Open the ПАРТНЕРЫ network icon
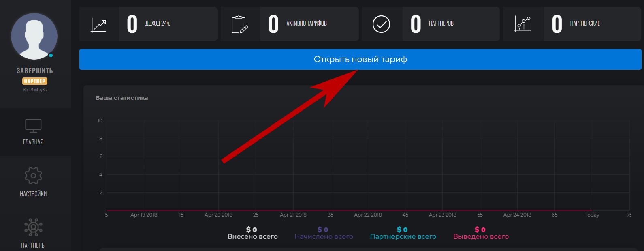 coord(33,227)
